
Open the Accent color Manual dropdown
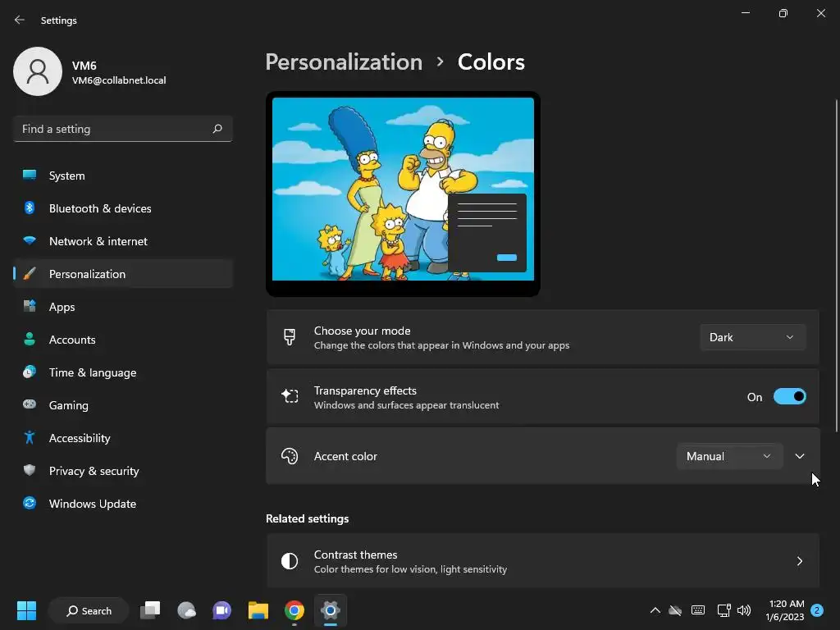729,456
